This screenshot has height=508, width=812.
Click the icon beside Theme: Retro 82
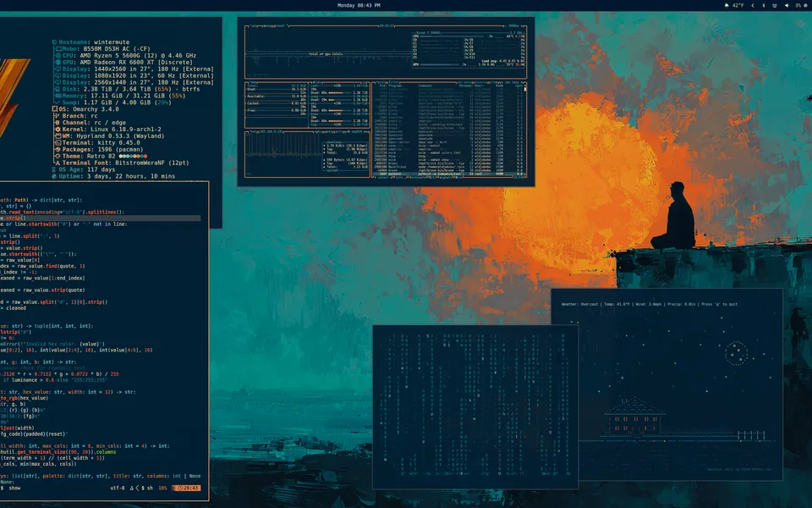57,157
